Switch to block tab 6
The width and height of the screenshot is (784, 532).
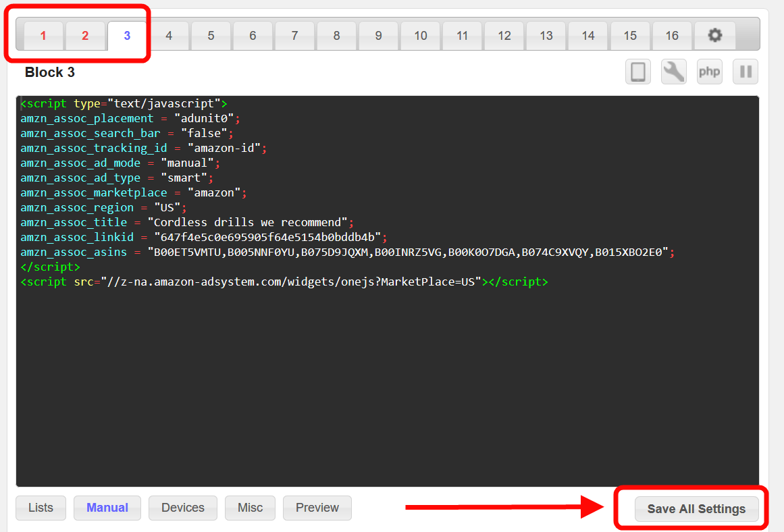[253, 36]
